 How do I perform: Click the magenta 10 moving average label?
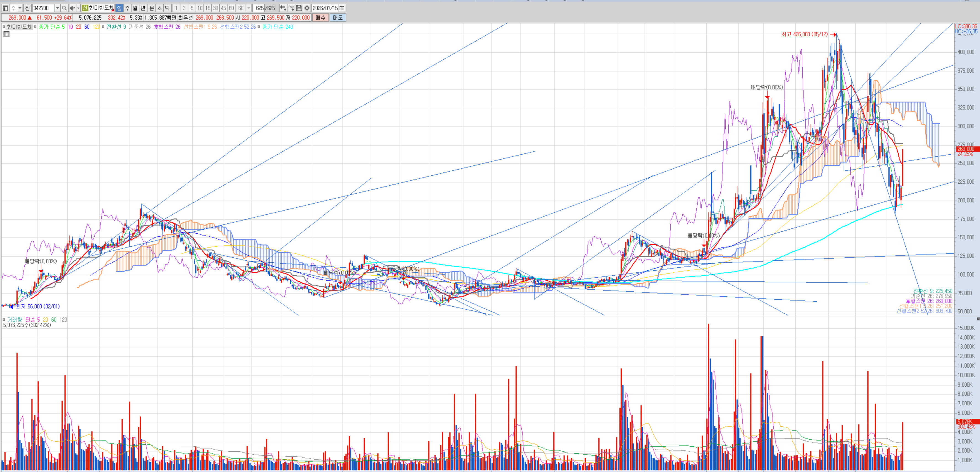coord(70,27)
